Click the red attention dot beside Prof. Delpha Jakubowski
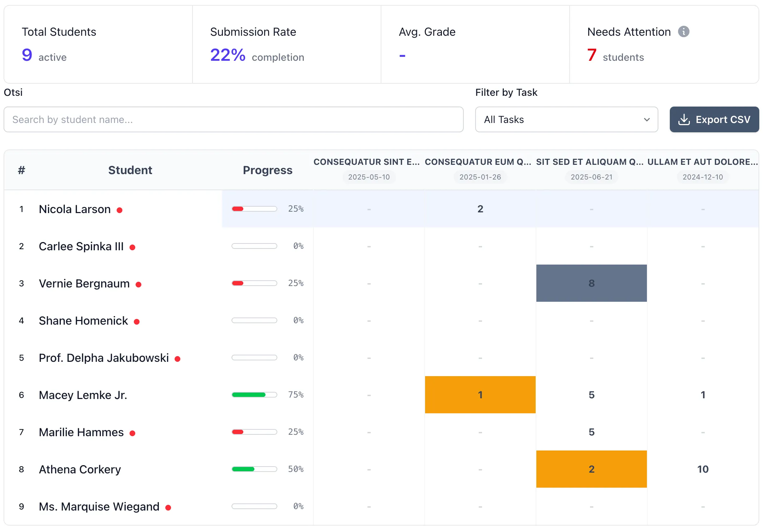The width and height of the screenshot is (765, 532). click(177, 359)
